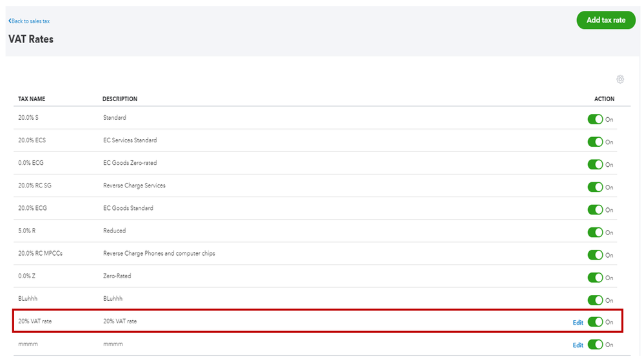Switch off the BLuhhh tax rate
The image size is (644, 362).
(x=595, y=300)
